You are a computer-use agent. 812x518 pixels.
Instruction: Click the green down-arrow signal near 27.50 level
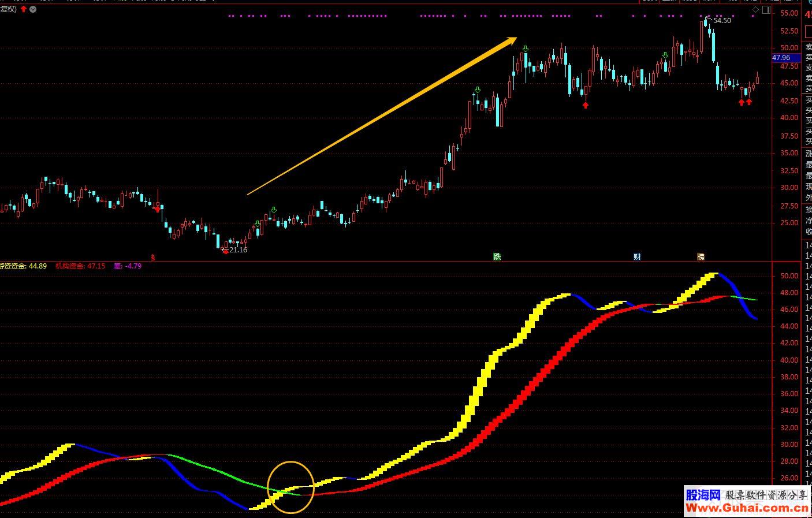[x=273, y=210]
